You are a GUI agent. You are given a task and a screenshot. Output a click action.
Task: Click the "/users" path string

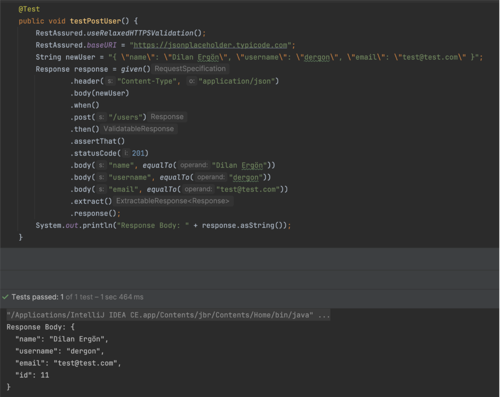125,117
